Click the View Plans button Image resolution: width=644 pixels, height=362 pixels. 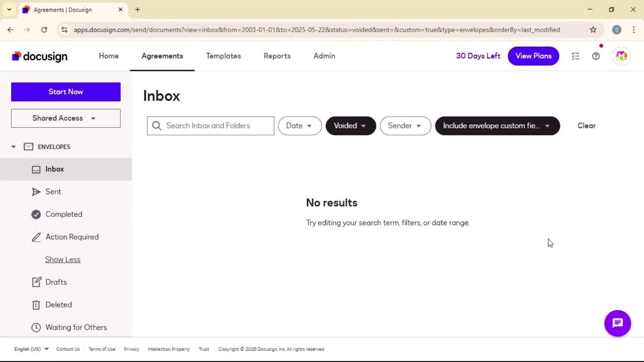tap(533, 56)
